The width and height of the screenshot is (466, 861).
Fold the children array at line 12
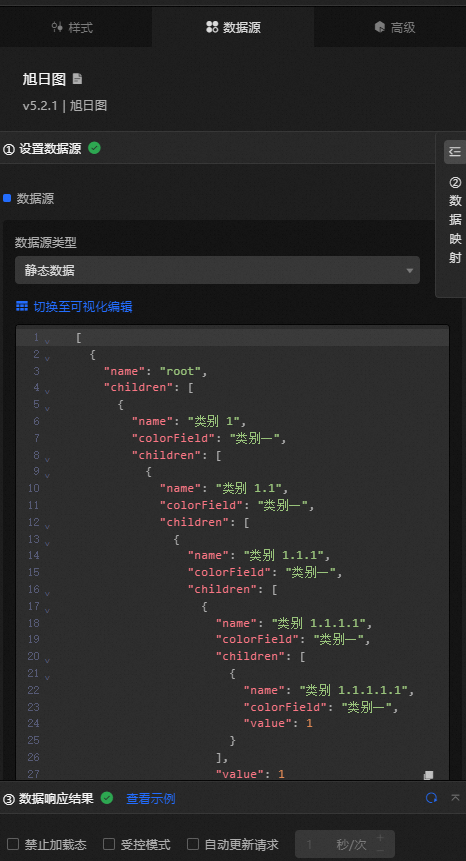pos(47,526)
